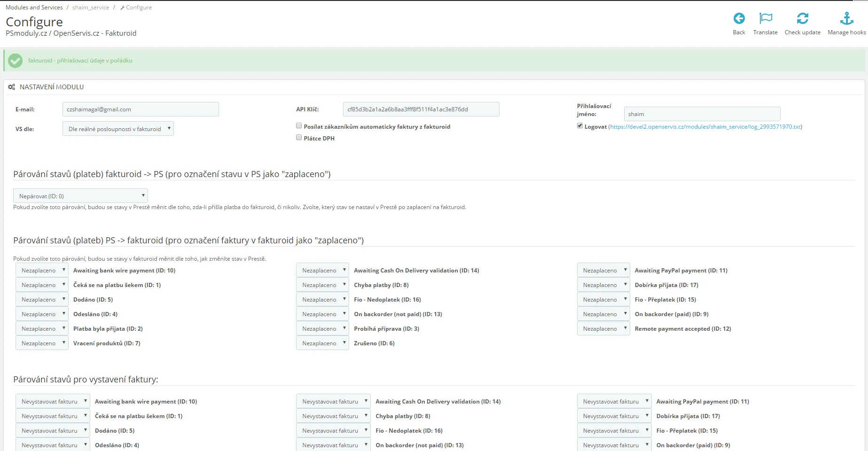Enable automatic invoice sending to customers checkbox

point(299,126)
